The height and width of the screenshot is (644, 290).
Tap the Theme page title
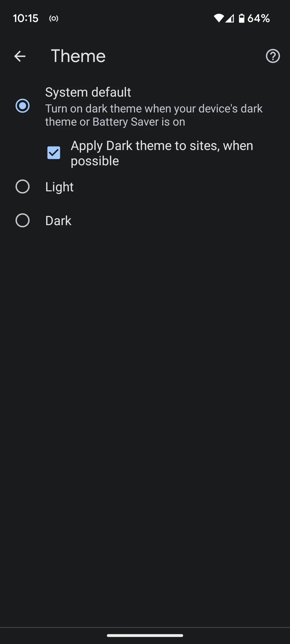tap(78, 56)
